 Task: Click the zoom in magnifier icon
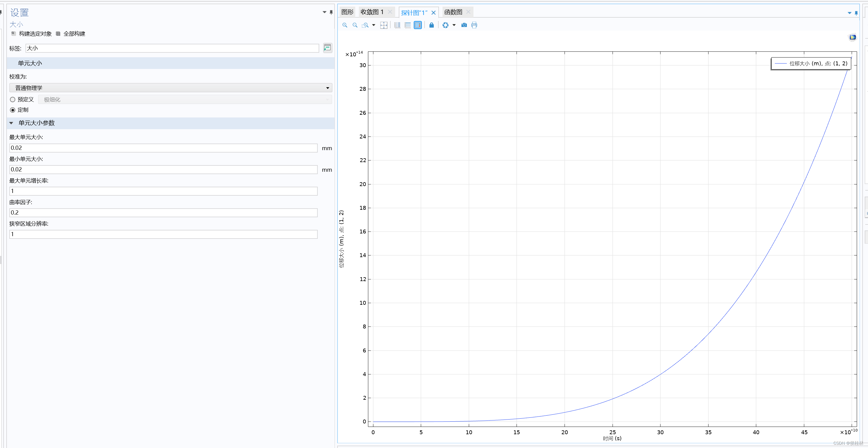tap(345, 25)
